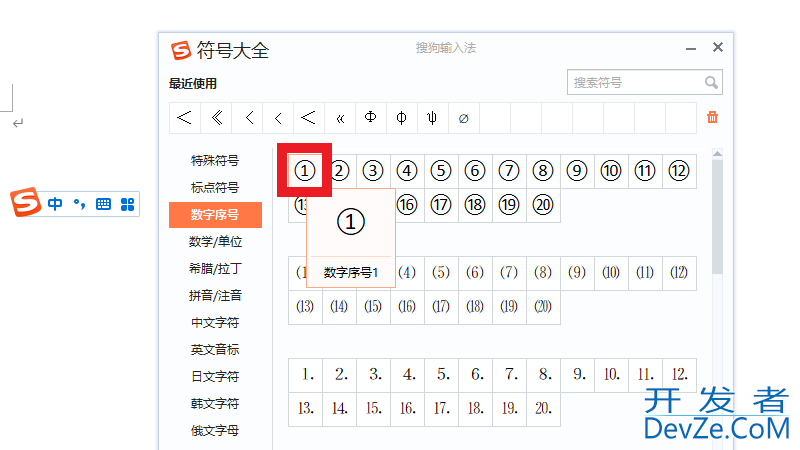
Task: Toggle Chinese punctuation mode on the IME bar
Action: (79, 204)
